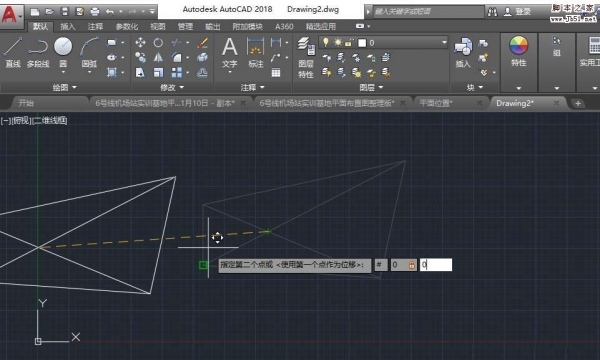The width and height of the screenshot is (600, 360).
Task: Open the Fillet tool dropdown arrow
Action: (x=188, y=57)
